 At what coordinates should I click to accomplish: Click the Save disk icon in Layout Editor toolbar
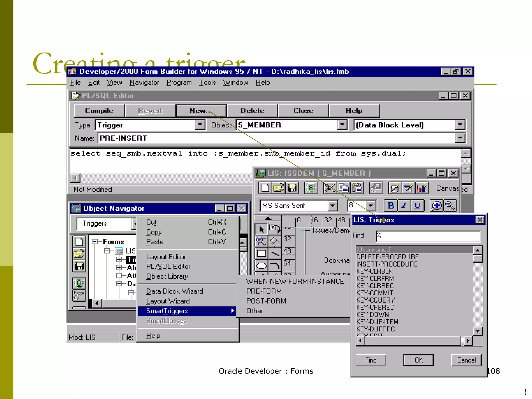[292, 188]
